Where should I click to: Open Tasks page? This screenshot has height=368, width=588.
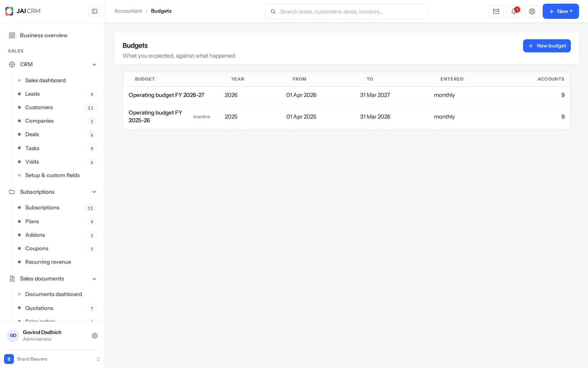(57, 148)
